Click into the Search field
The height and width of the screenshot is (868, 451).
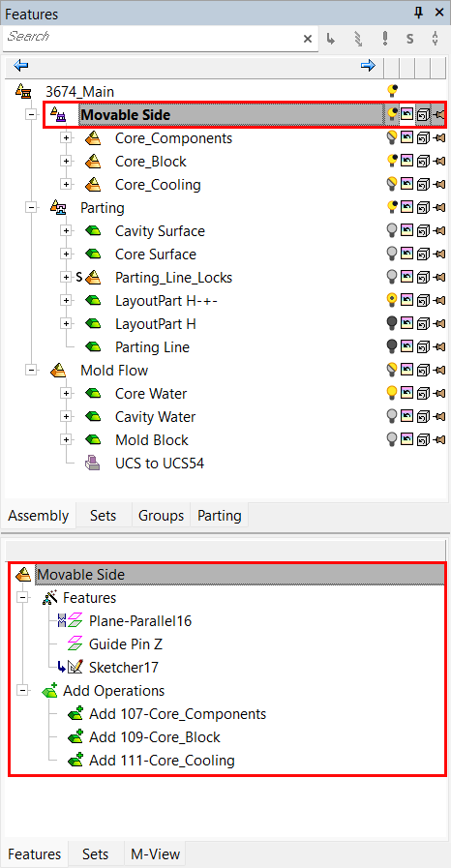click(x=152, y=39)
